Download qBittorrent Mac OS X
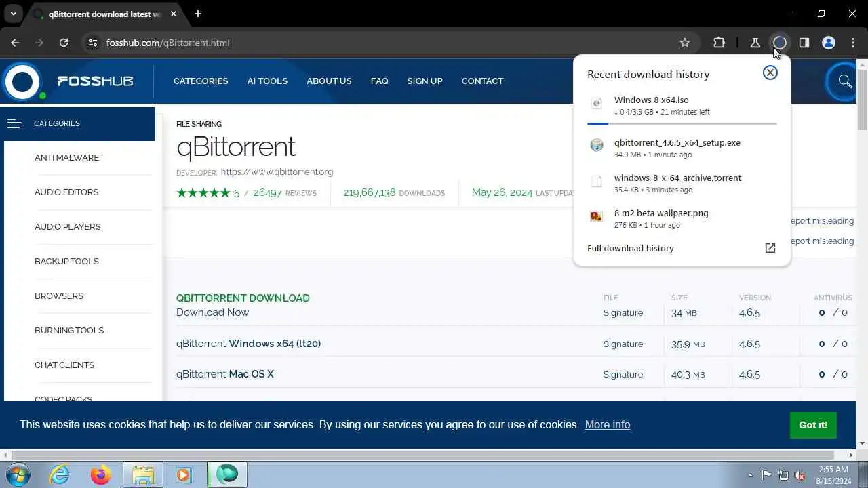Viewport: 868px width, 488px height. [x=225, y=374]
